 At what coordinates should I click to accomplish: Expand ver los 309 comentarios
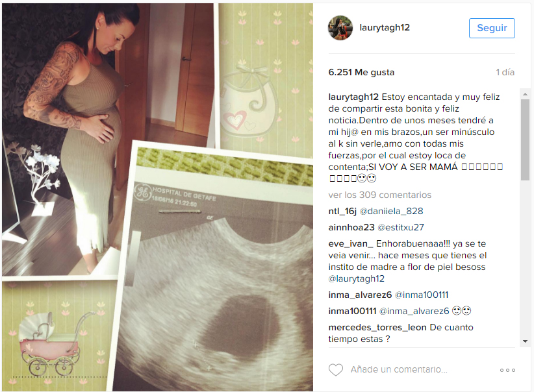[x=380, y=195]
